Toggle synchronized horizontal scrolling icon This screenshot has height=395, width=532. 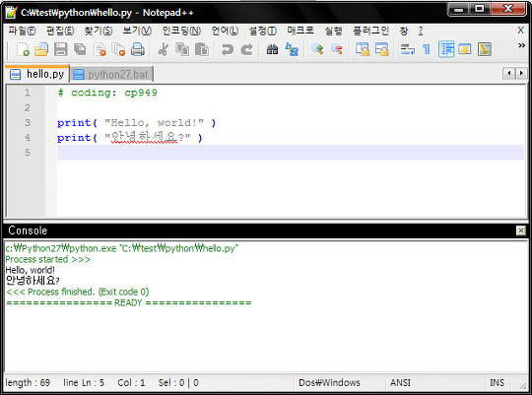pyautogui.click(x=381, y=49)
